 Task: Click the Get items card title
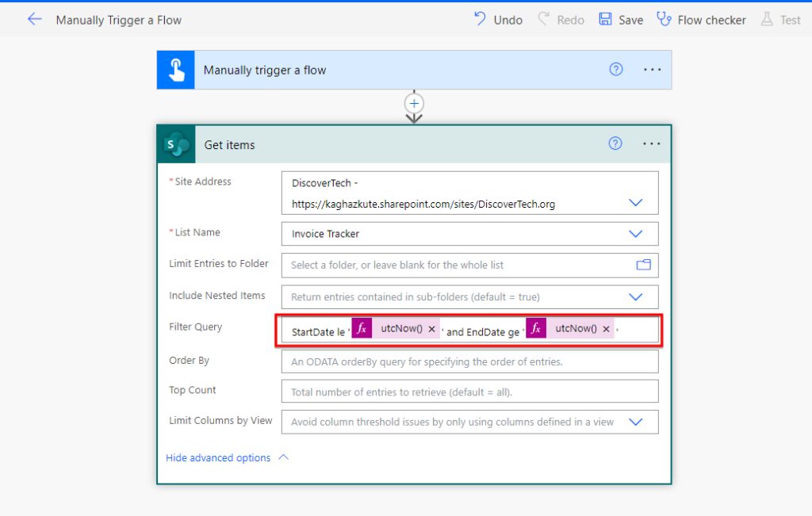(229, 145)
